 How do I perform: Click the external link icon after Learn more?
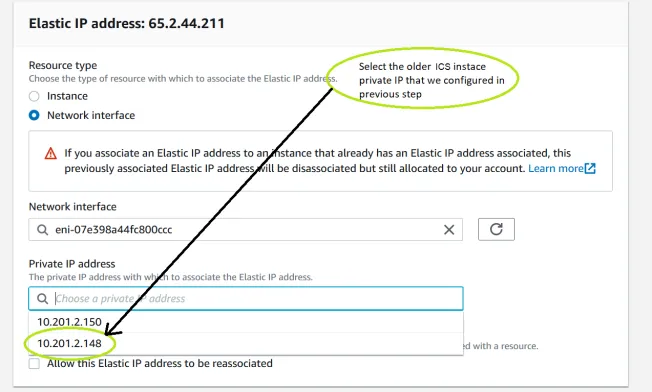[x=590, y=168]
